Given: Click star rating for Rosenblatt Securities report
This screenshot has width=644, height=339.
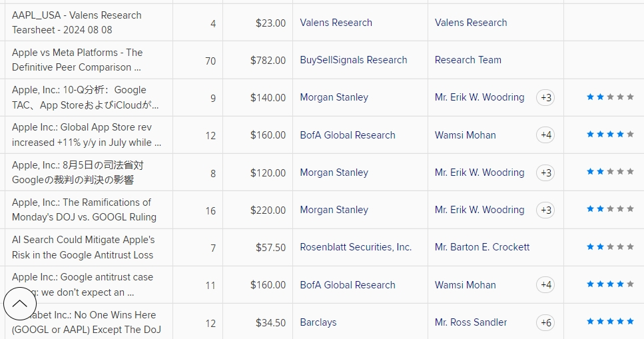Looking at the screenshot, I should coord(610,247).
